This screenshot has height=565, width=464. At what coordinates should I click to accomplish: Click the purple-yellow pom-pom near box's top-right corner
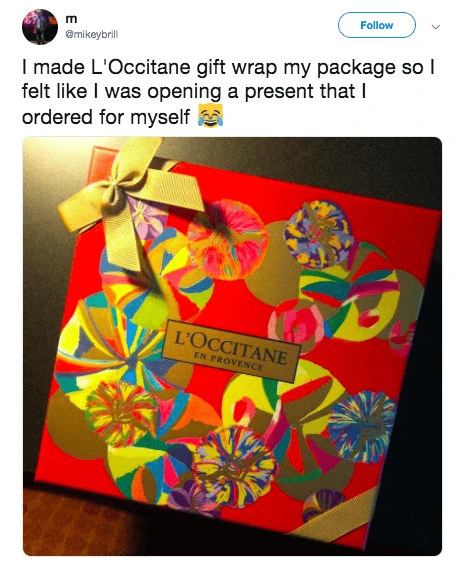[319, 234]
